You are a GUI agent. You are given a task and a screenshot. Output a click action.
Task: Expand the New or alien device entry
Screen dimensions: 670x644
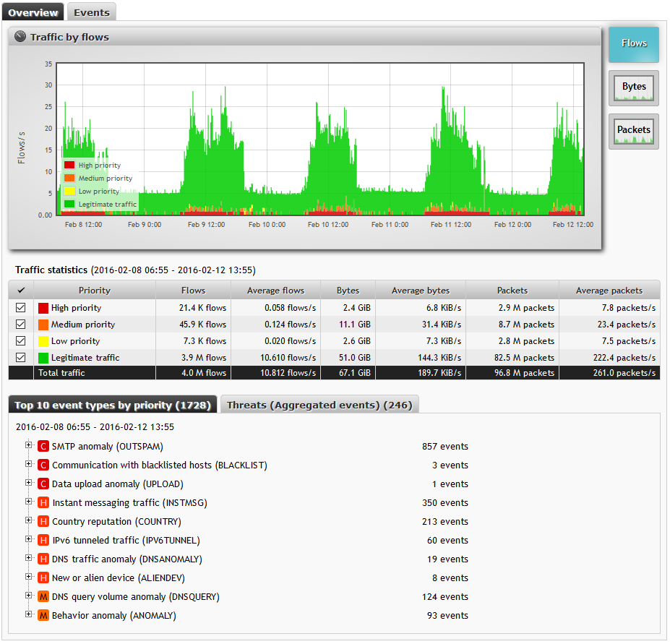(28, 578)
